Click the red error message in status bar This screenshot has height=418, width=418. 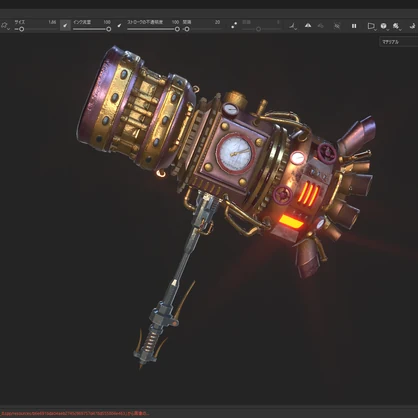[75, 414]
